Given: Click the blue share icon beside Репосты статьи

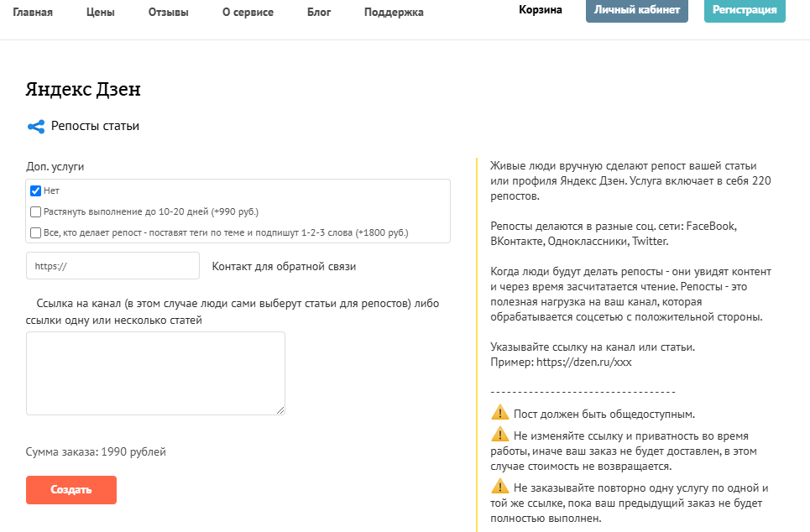Looking at the screenshot, I should click(x=36, y=127).
